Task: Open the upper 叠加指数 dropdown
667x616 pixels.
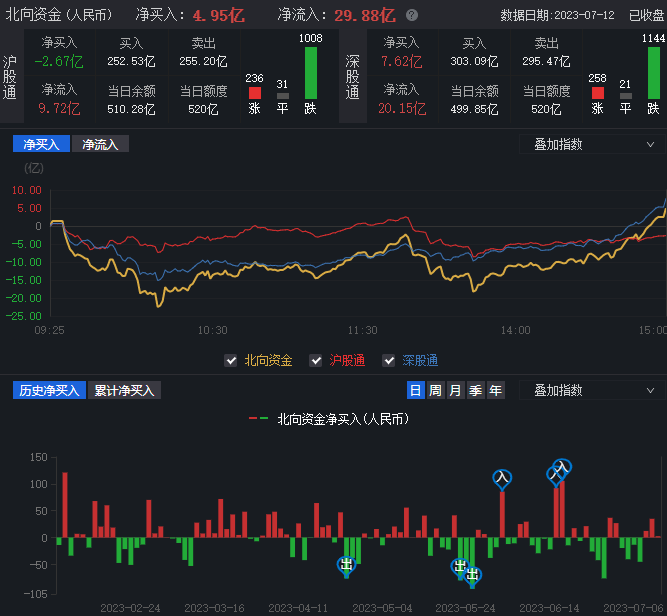Action: [591, 144]
